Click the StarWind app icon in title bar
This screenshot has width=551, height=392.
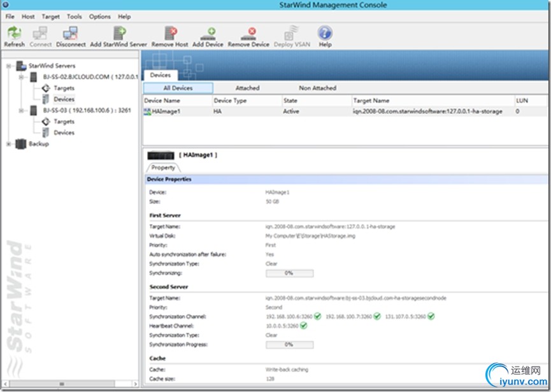point(5,4)
